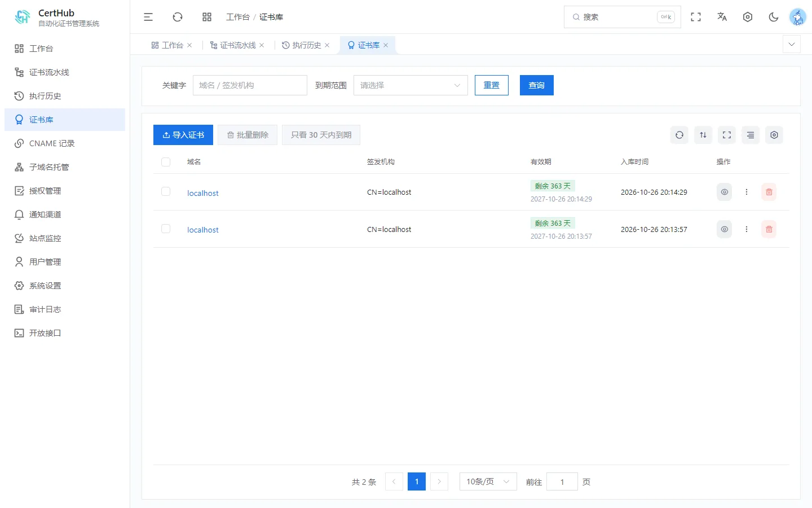Screen dimensions: 812x508
Task: Open the 到期范围 dropdown
Action: click(411, 85)
